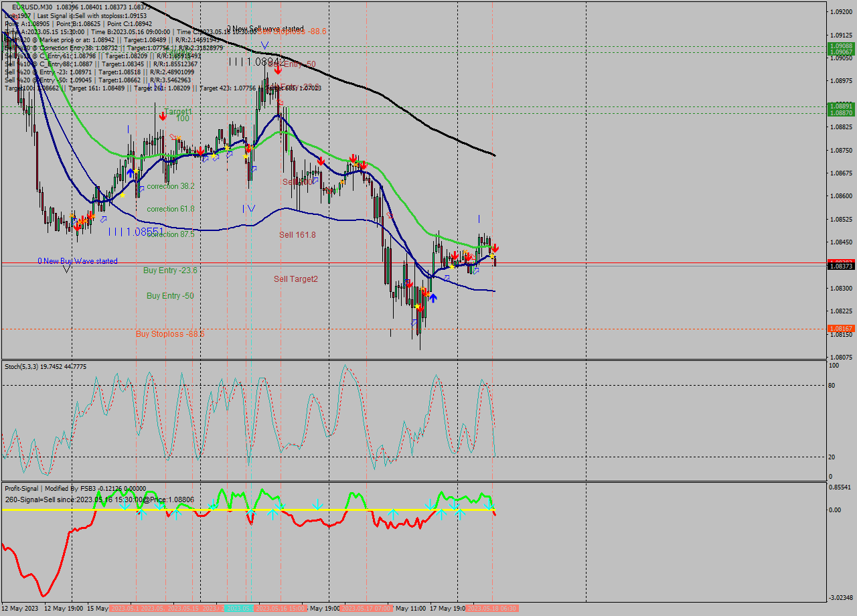Select the blue 'I V' wave label

coord(249,208)
